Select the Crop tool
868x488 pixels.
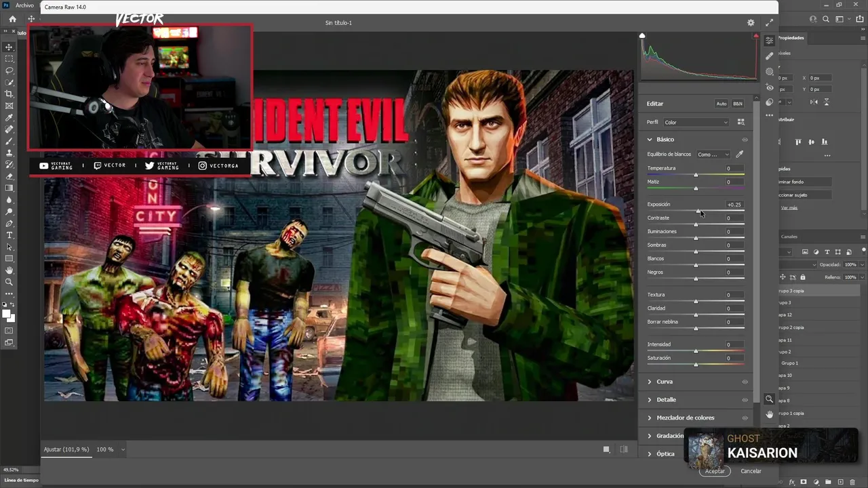(9, 94)
